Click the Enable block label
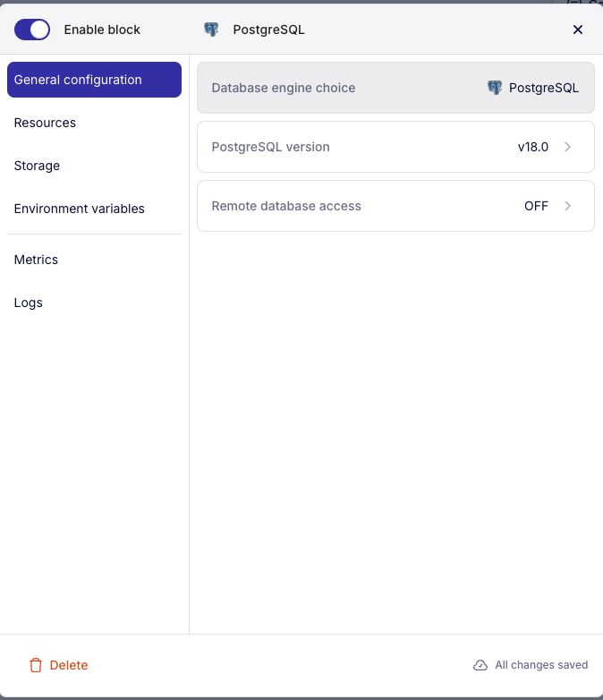Image resolution: width=603 pixels, height=700 pixels. [102, 30]
